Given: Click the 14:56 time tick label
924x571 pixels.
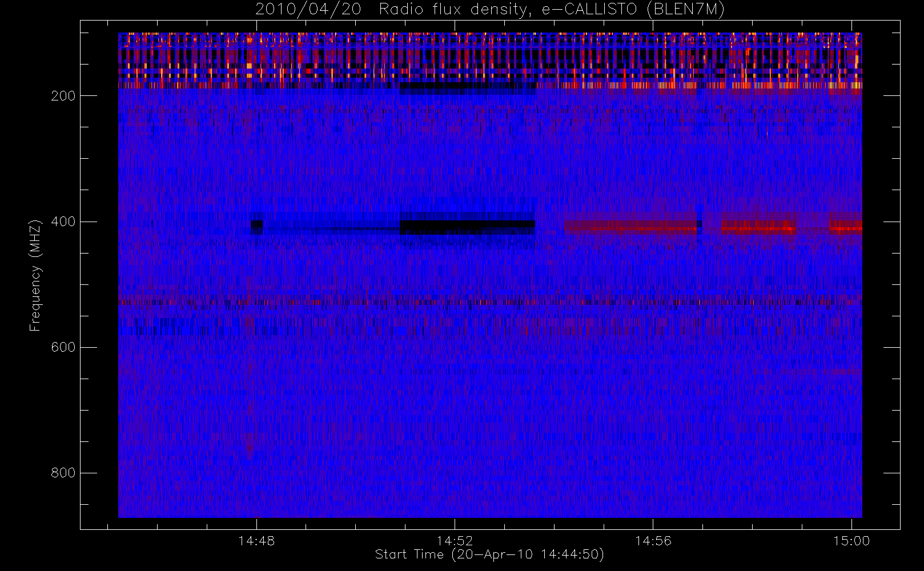Looking at the screenshot, I should [653, 541].
